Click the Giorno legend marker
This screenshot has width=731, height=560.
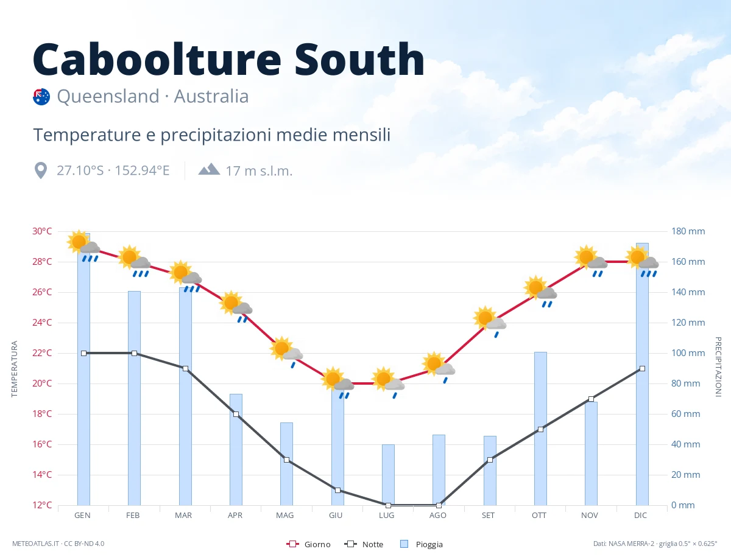[292, 544]
